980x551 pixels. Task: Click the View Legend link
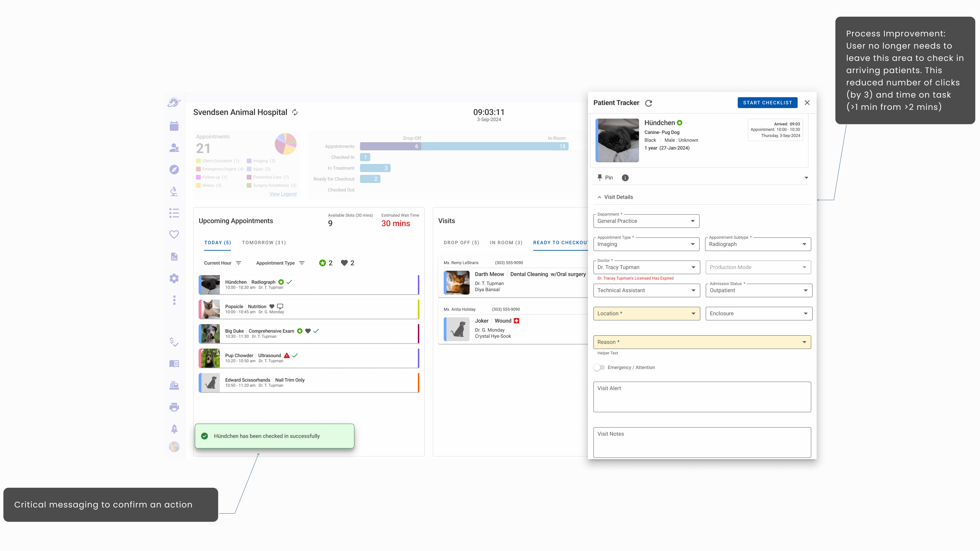coord(283,194)
